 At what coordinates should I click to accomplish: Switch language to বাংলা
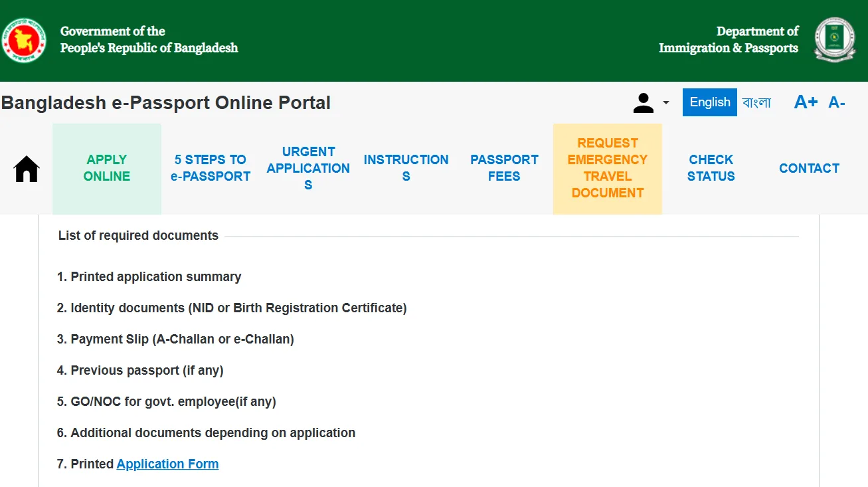point(756,102)
